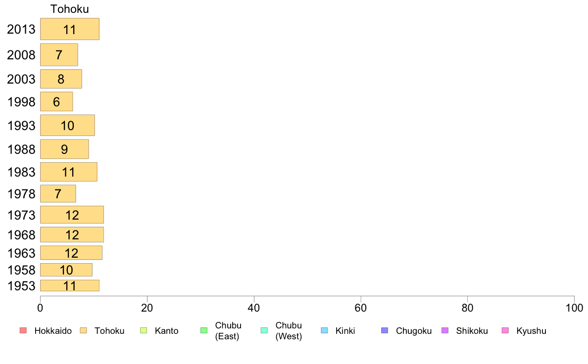Click the Tohoku column header label

coord(70,9)
